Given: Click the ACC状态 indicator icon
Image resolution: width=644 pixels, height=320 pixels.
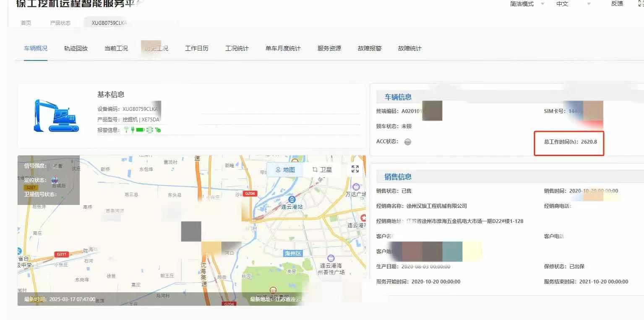Looking at the screenshot, I should 408,142.
